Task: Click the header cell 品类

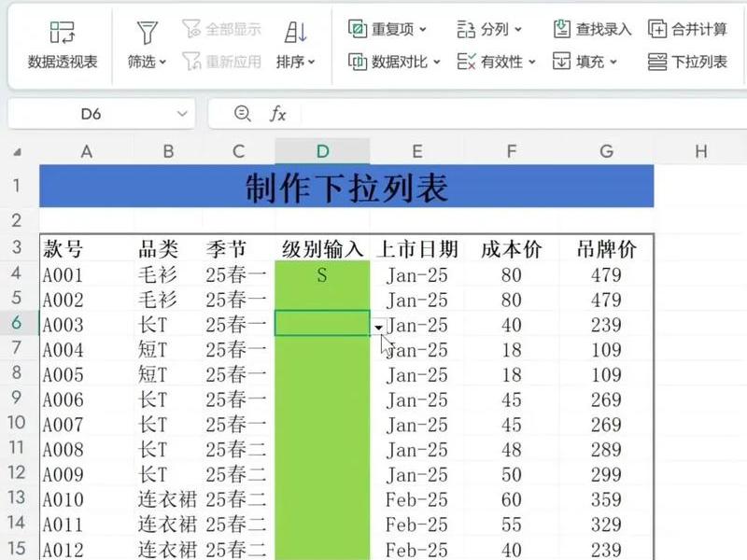Action: click(168, 248)
